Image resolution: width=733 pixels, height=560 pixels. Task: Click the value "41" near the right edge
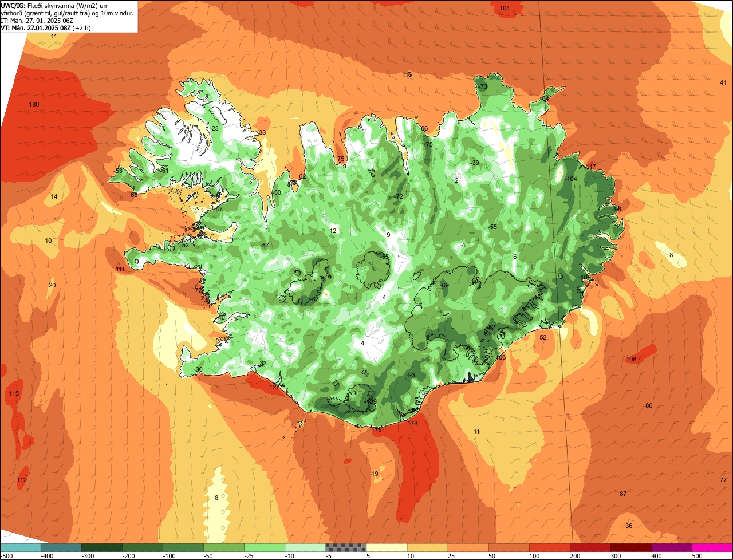[x=723, y=82]
